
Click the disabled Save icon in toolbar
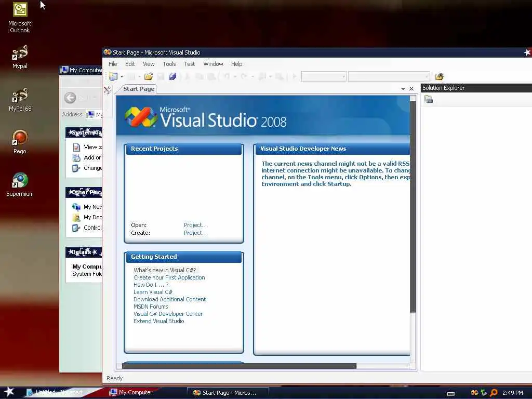[161, 77]
